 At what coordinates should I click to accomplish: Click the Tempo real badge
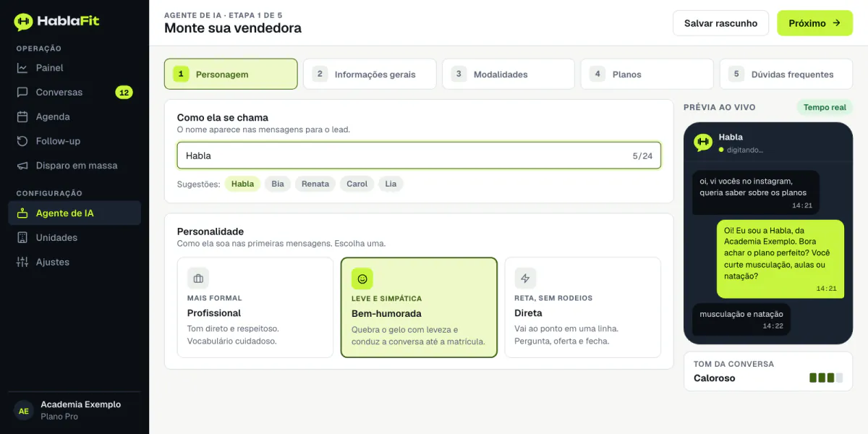click(x=825, y=107)
